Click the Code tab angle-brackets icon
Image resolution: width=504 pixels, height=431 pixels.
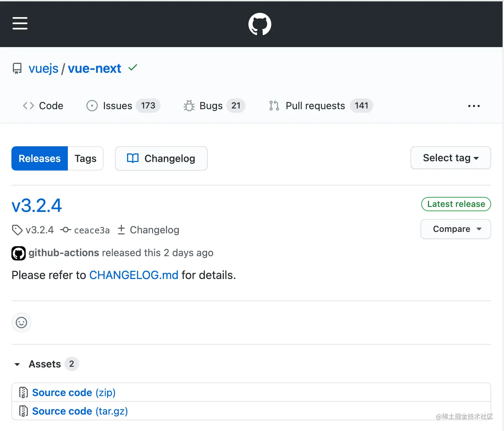tap(29, 106)
